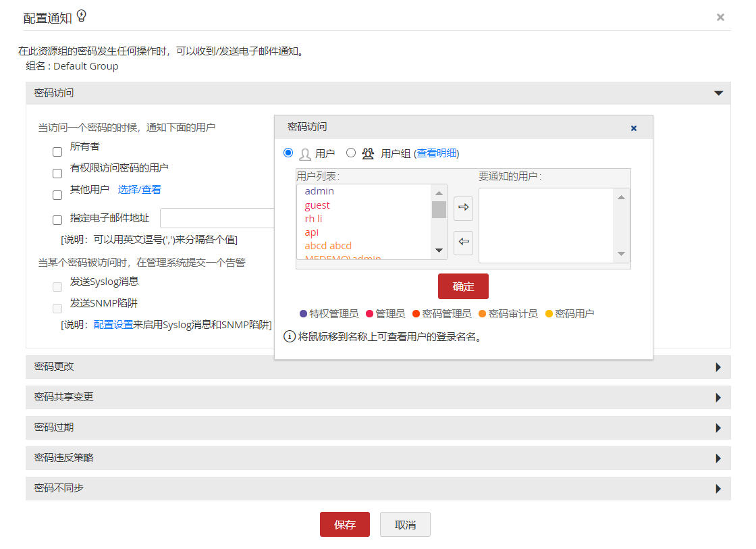
Task: Check the 所有者 checkbox
Action: coord(57,152)
